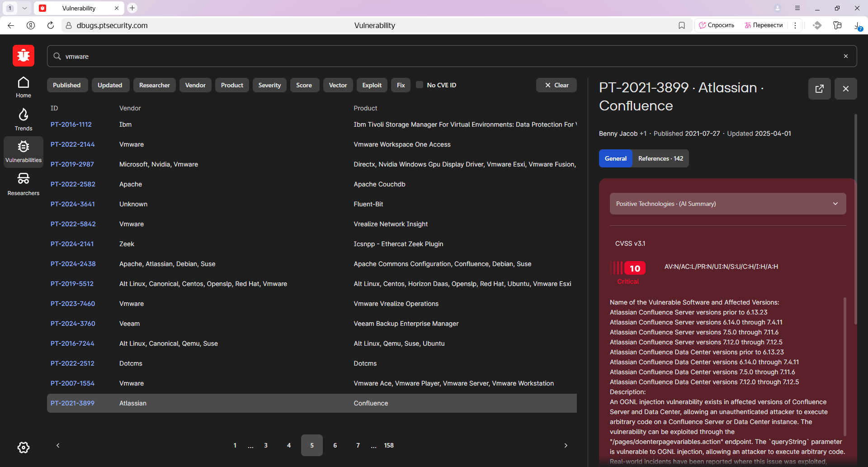Expand Positive Technologies AI Summary dropdown
This screenshot has width=868, height=467.
[728, 204]
